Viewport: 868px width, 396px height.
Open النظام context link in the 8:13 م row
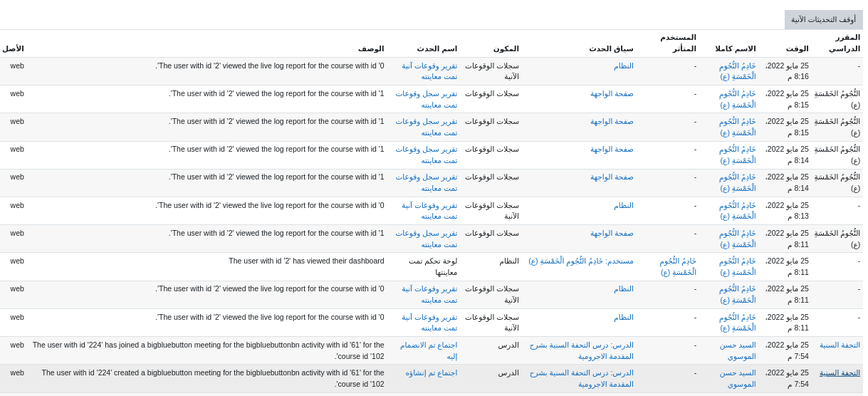(624, 206)
